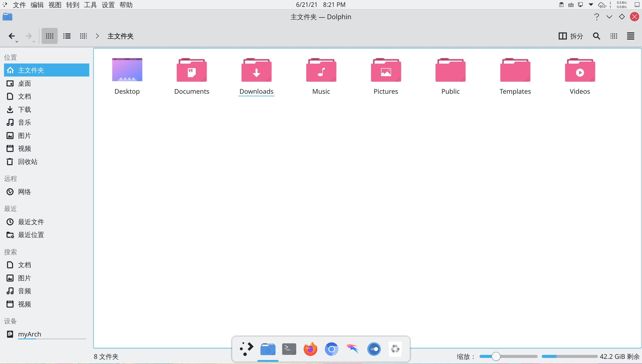Image resolution: width=642 pixels, height=364 pixels.
Task: Open the 工具 menu
Action: 90,5
